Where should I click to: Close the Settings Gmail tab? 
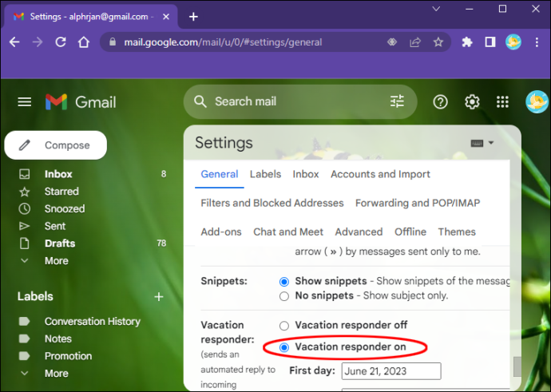(x=166, y=17)
